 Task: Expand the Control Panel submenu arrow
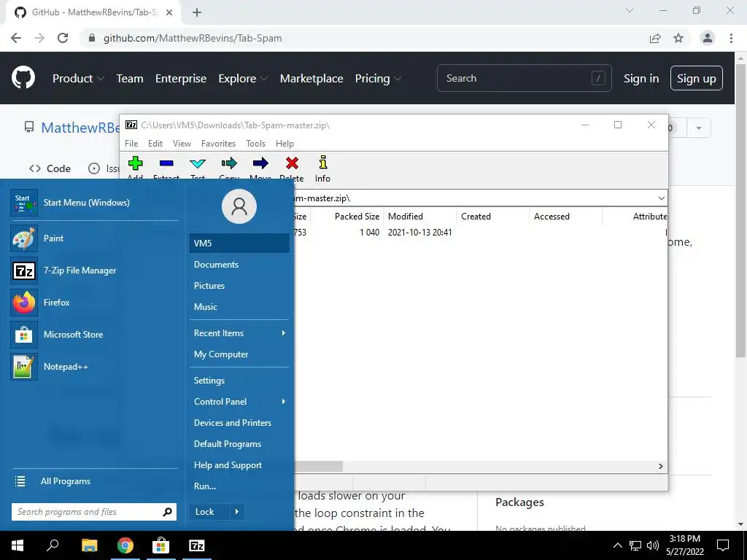[x=284, y=402]
